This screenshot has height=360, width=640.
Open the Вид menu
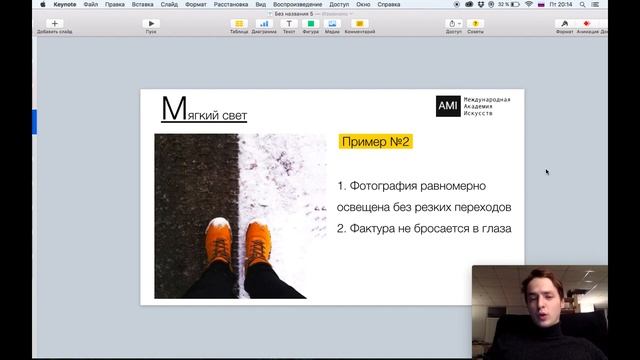260,4
